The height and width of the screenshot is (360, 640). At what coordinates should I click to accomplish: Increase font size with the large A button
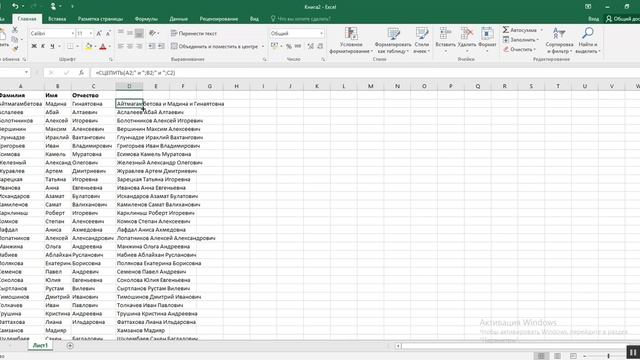click(99, 33)
